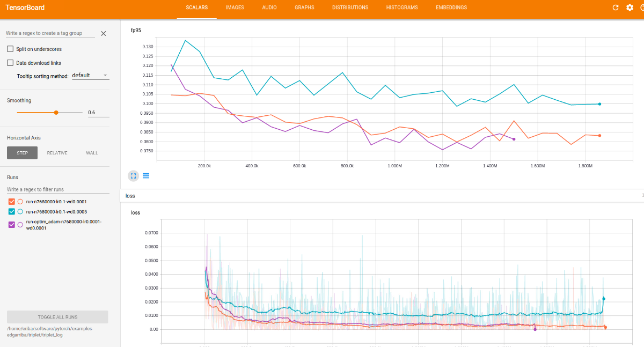Expand fp95 chart to full size

133,175
